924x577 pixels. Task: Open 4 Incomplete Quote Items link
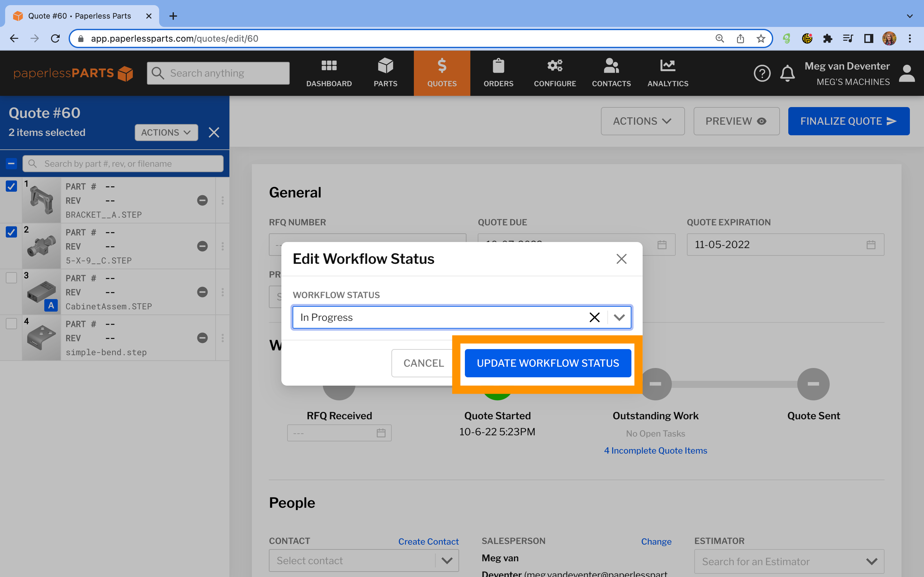655,450
